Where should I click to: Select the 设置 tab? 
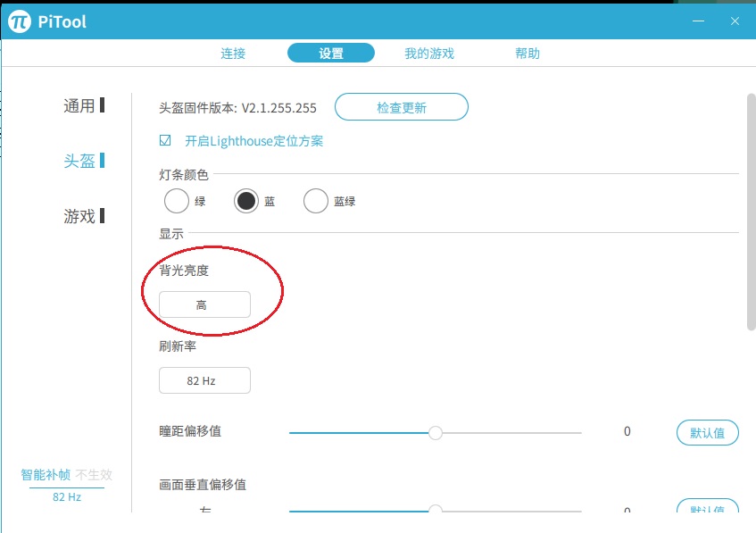331,54
